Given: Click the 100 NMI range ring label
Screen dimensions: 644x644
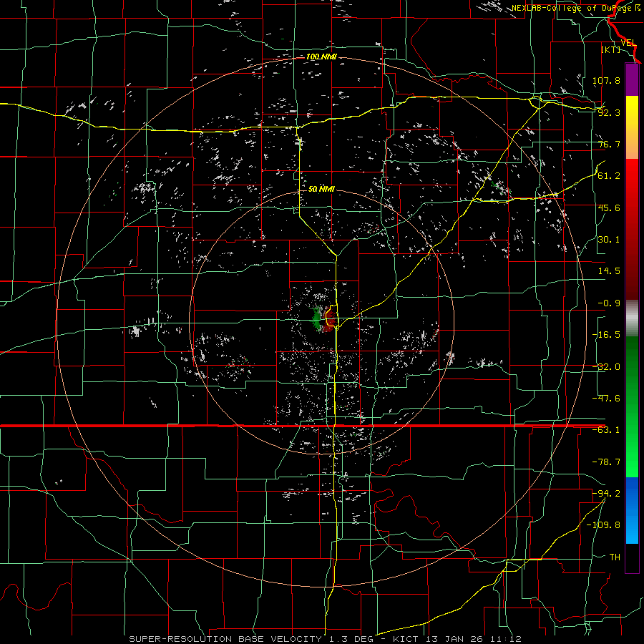Looking at the screenshot, I should coord(321,57).
